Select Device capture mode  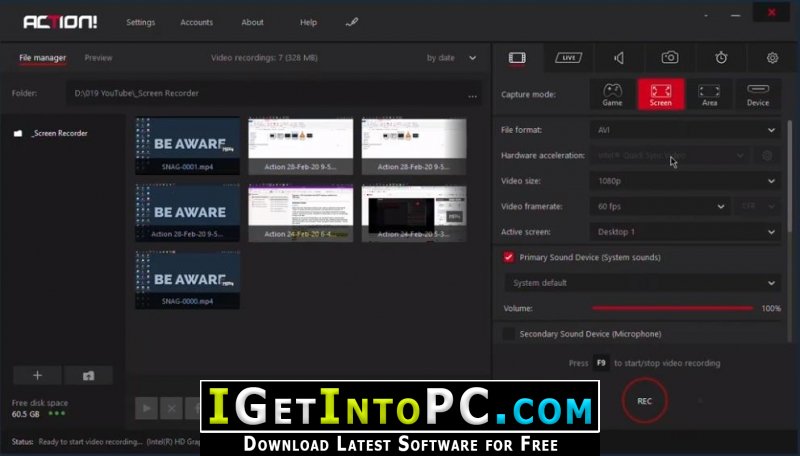[758, 94]
